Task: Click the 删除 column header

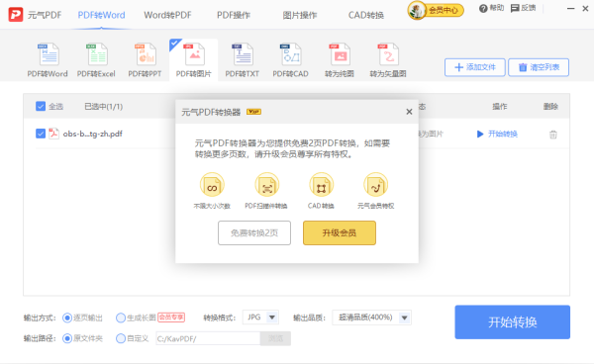Action: pos(550,106)
